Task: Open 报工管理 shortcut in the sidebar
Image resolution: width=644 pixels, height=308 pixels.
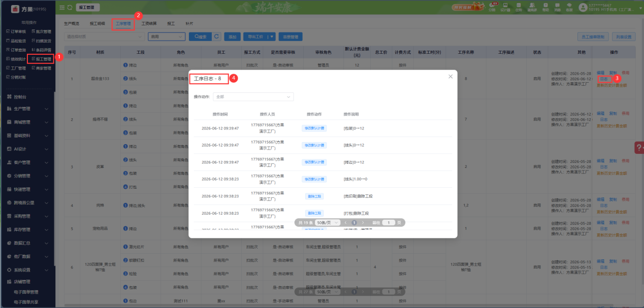Action: (42, 59)
